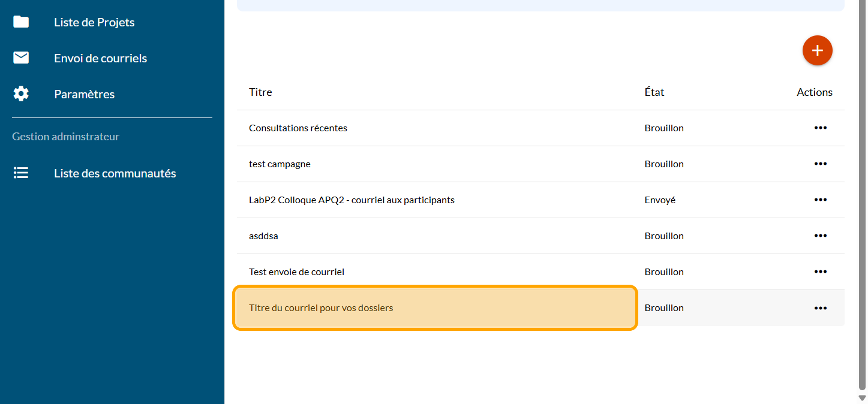Click the folder icon beside Liste de Projets
Image resolution: width=868 pixels, height=404 pixels.
click(21, 22)
